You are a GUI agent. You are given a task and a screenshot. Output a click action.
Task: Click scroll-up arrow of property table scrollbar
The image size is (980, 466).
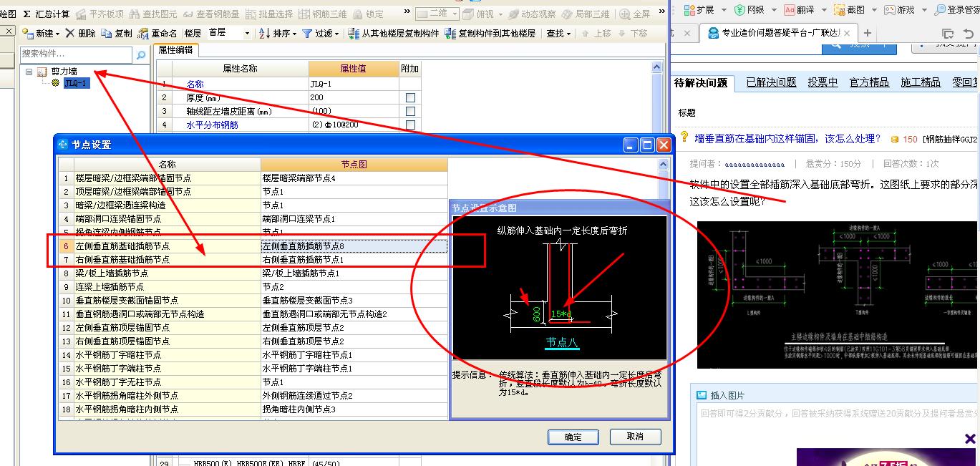click(657, 67)
